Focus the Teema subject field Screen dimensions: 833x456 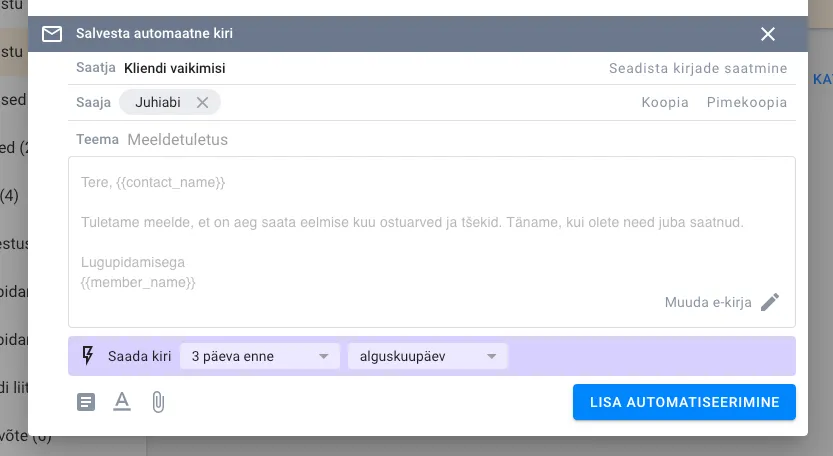pos(400,139)
